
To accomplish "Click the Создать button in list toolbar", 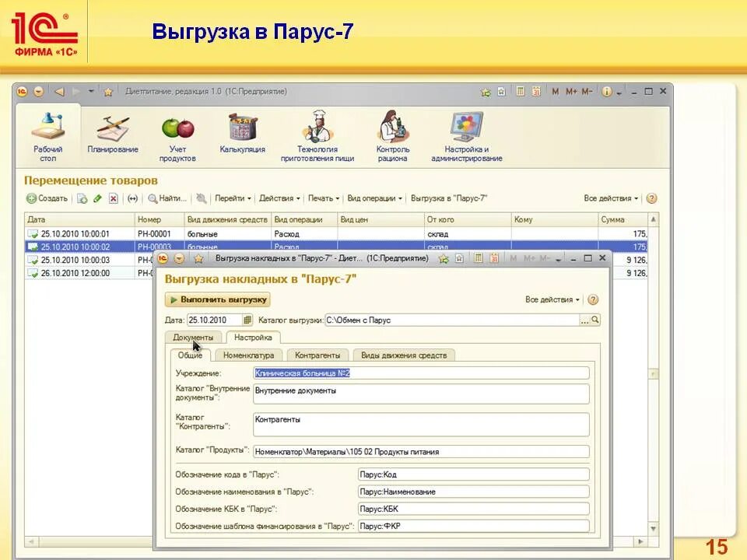I will pyautogui.click(x=47, y=198).
